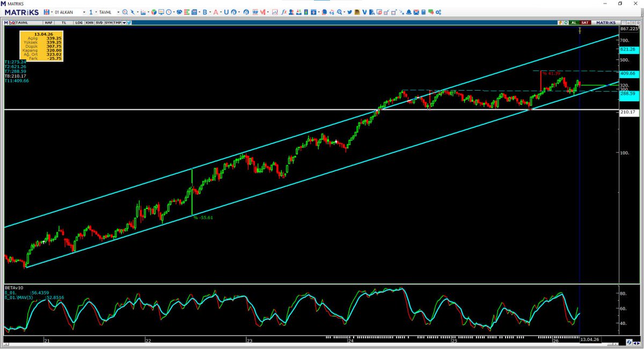Click the monitor screen icon
This screenshot has width=644, height=349.
click(x=161, y=12)
